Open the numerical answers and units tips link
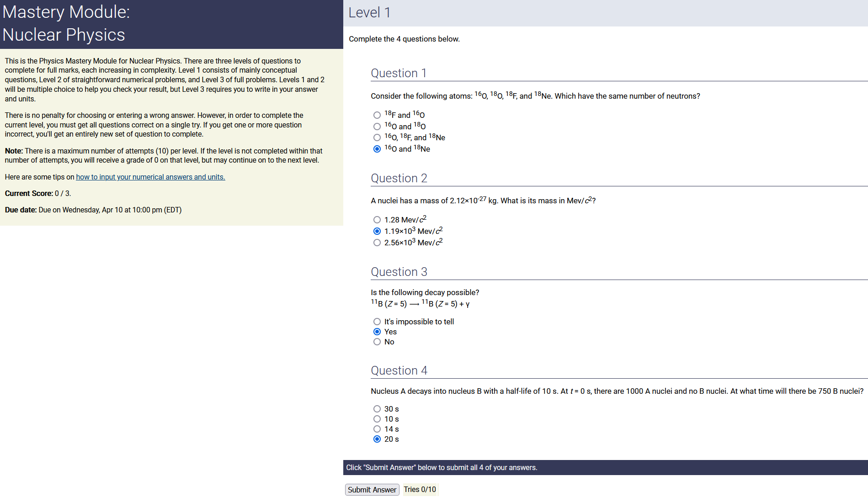Viewport: 868px width, 497px height. [x=150, y=177]
